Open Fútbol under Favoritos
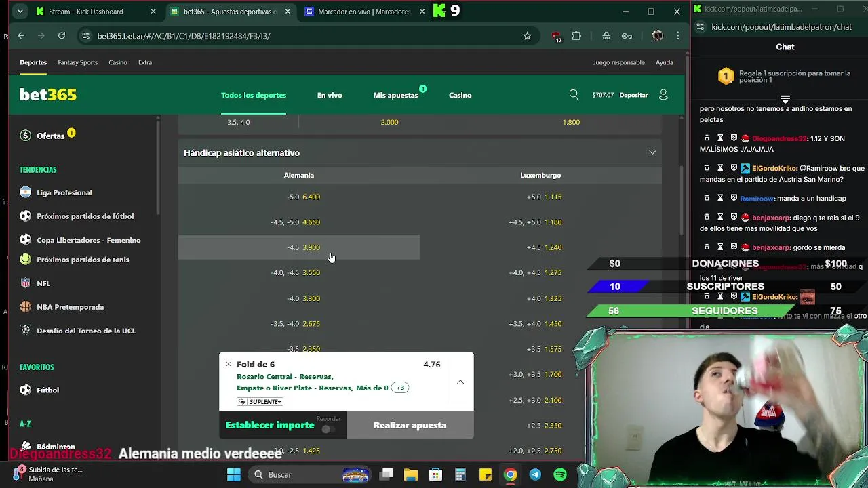 [47, 390]
